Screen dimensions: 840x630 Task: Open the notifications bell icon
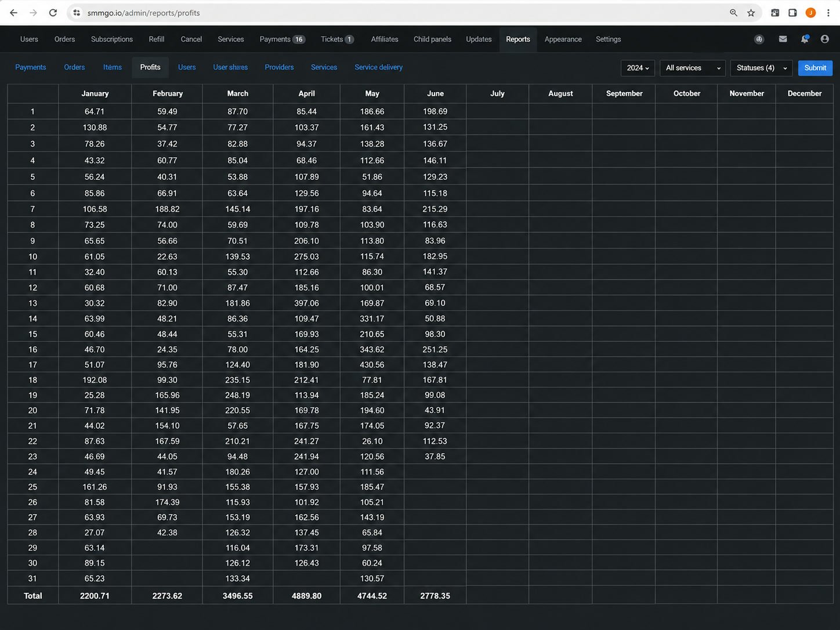point(805,39)
